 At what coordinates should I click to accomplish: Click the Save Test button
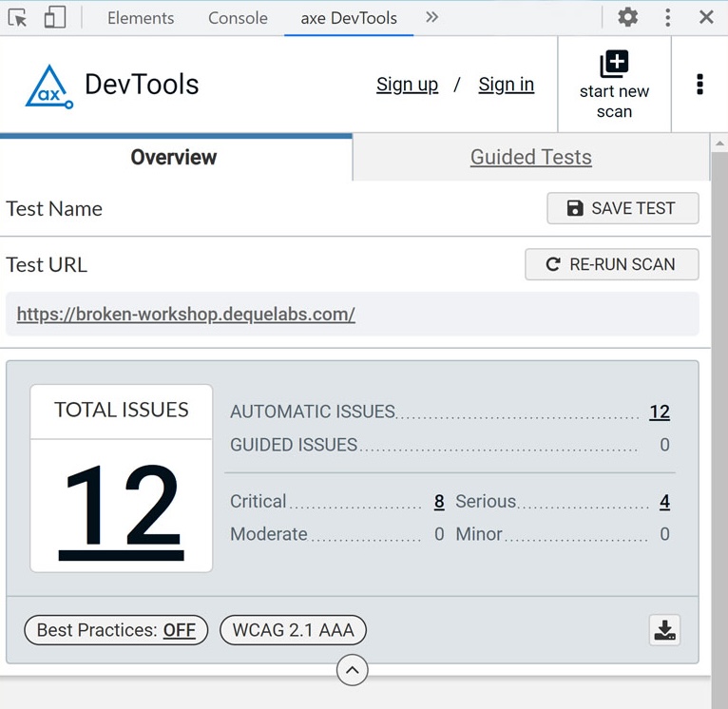[x=623, y=208]
